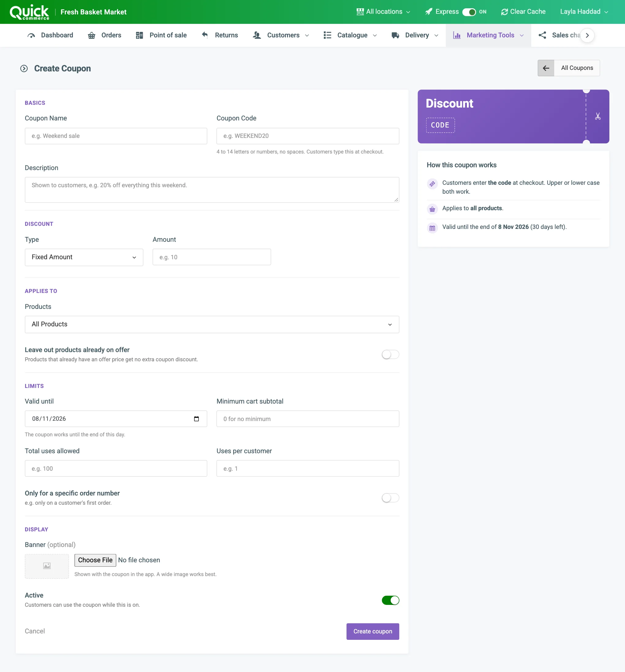Click the Choose File button
The height and width of the screenshot is (672, 625).
pyautogui.click(x=95, y=560)
